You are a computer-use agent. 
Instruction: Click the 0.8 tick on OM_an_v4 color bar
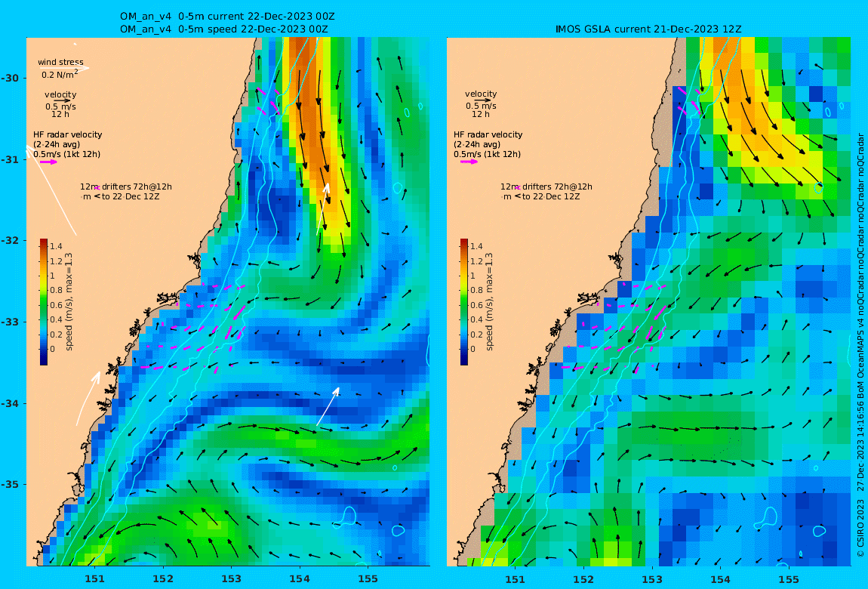click(56, 290)
